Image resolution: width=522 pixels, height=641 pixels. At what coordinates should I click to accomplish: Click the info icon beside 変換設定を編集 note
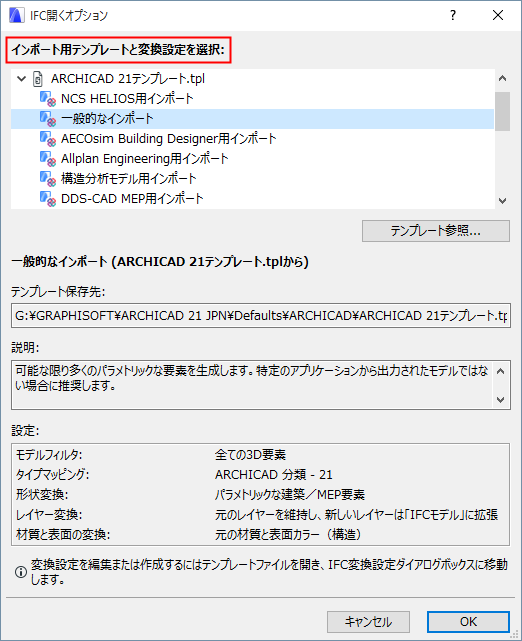(x=20, y=572)
